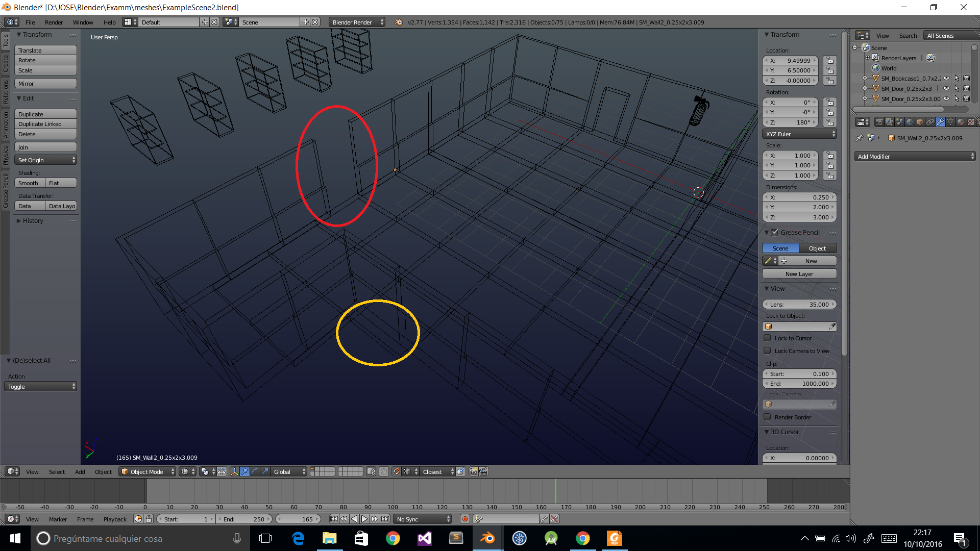Click the pin icon in properties panel
The width and height of the screenshot is (980, 551).
pyautogui.click(x=860, y=138)
